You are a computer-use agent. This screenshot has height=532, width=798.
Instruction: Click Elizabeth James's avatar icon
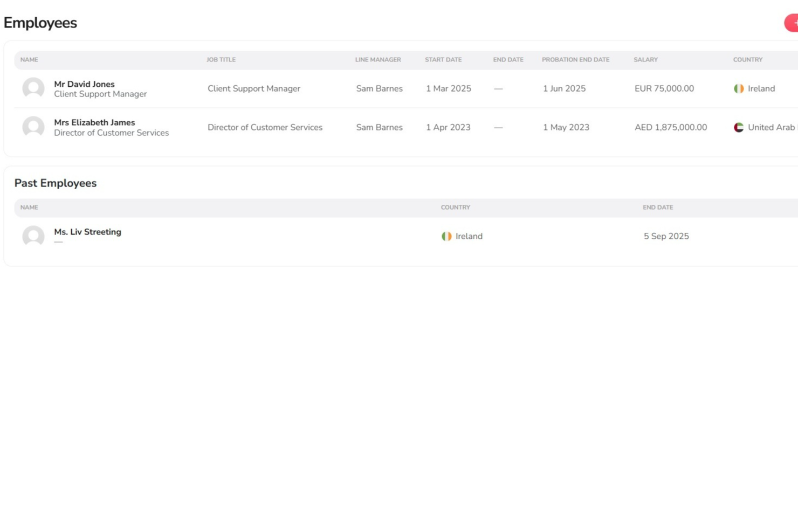[x=33, y=127]
